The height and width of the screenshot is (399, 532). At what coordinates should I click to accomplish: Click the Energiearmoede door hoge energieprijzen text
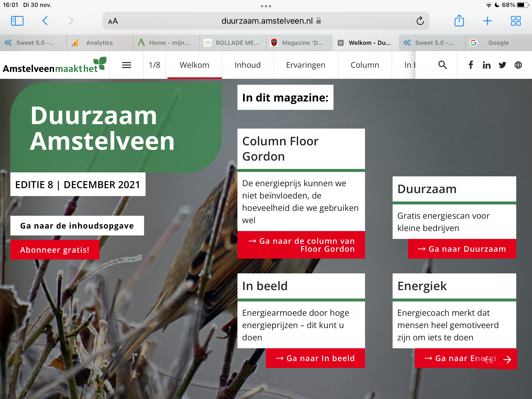296,325
